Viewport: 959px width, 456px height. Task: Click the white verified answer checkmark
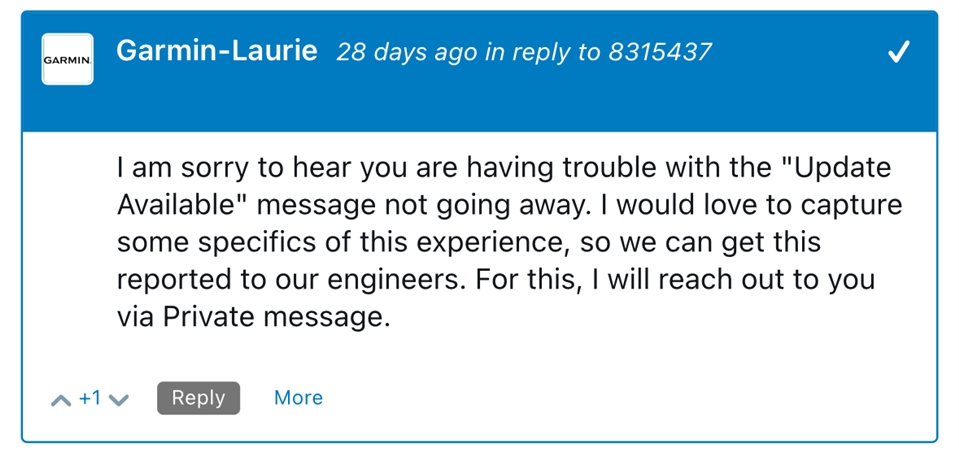[899, 53]
